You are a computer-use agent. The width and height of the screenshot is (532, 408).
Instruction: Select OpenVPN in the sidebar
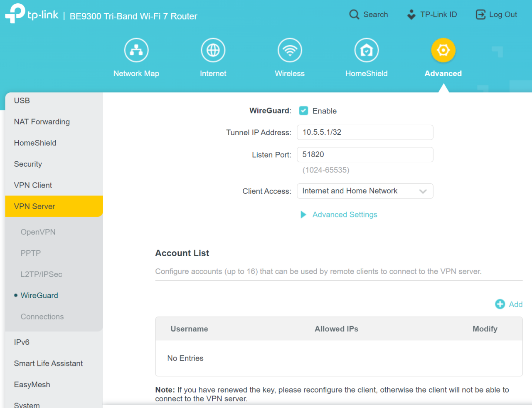point(38,232)
